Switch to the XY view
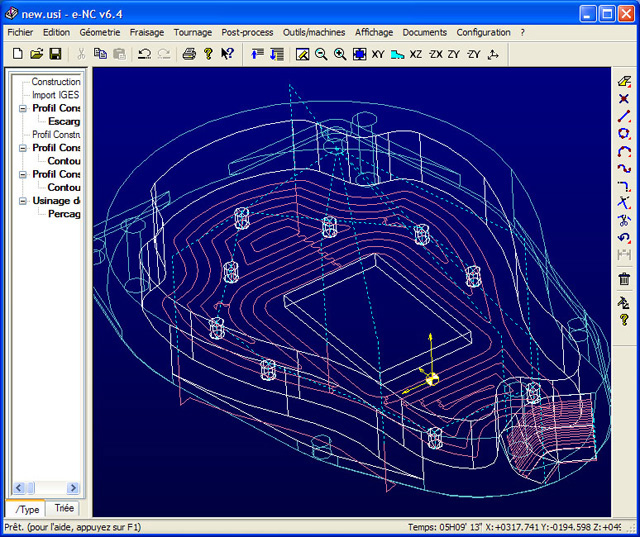 378,54
